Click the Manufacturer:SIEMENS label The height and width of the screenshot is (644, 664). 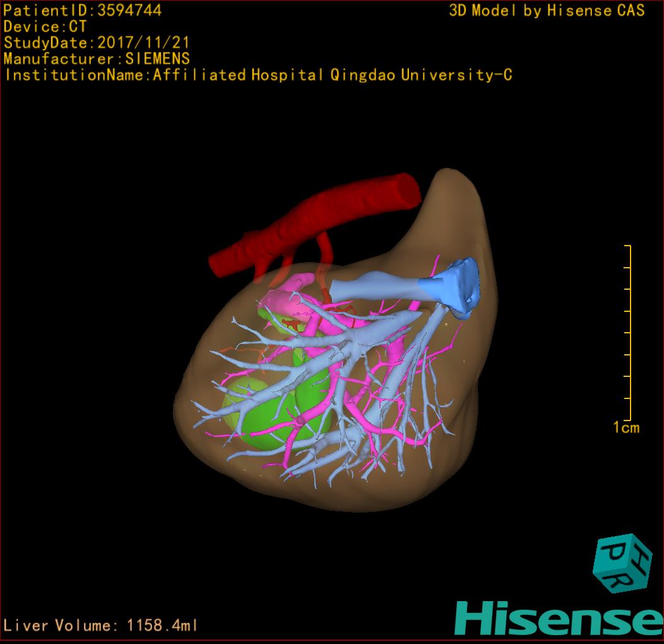tap(96, 59)
